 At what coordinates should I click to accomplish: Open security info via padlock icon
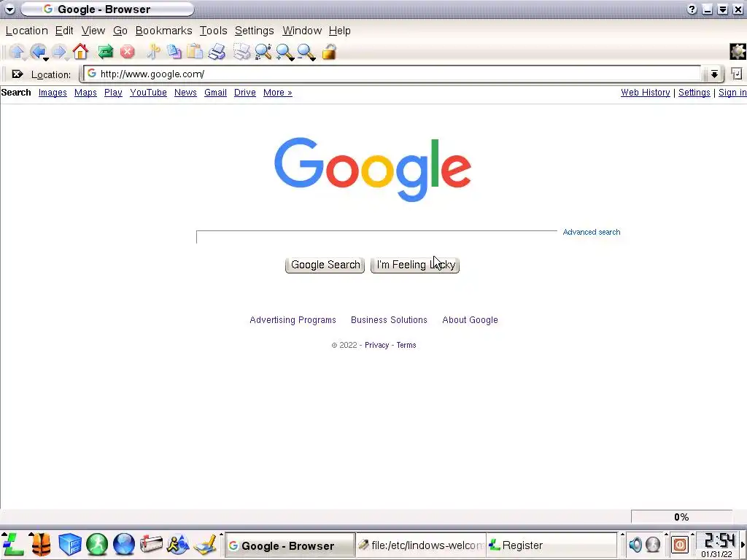point(329,52)
